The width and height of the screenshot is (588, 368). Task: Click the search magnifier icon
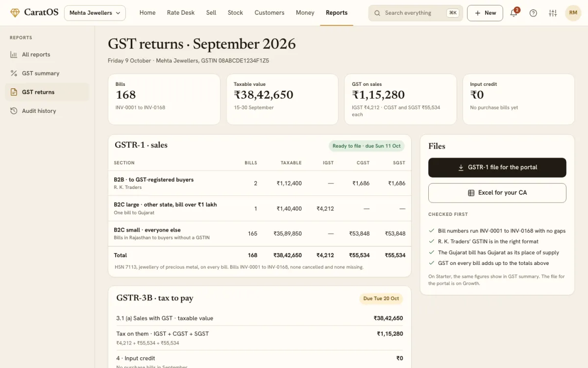coord(377,13)
